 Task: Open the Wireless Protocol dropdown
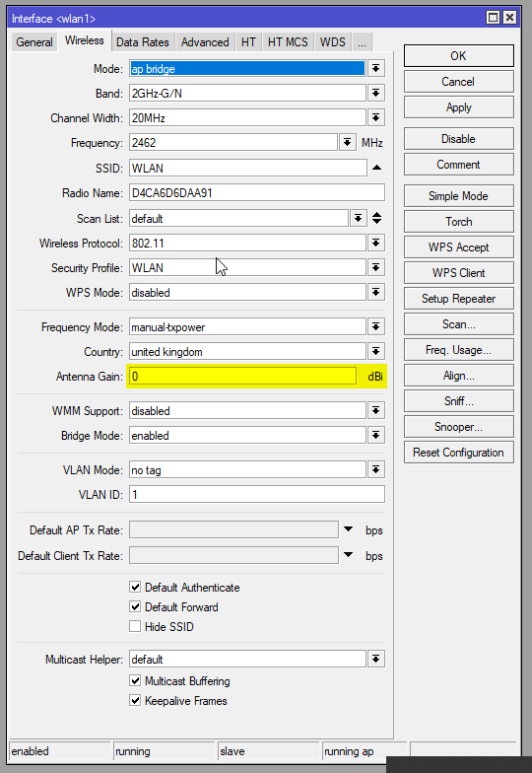(x=376, y=243)
